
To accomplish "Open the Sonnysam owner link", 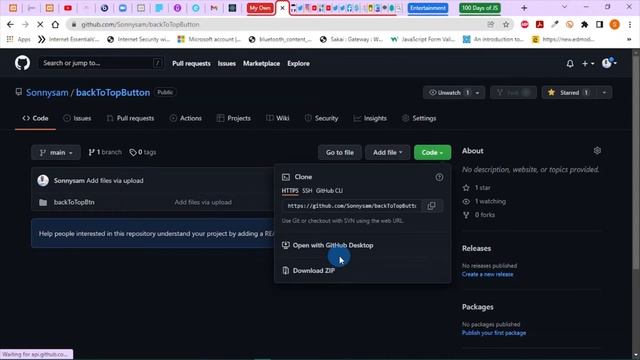I will 47,93.
